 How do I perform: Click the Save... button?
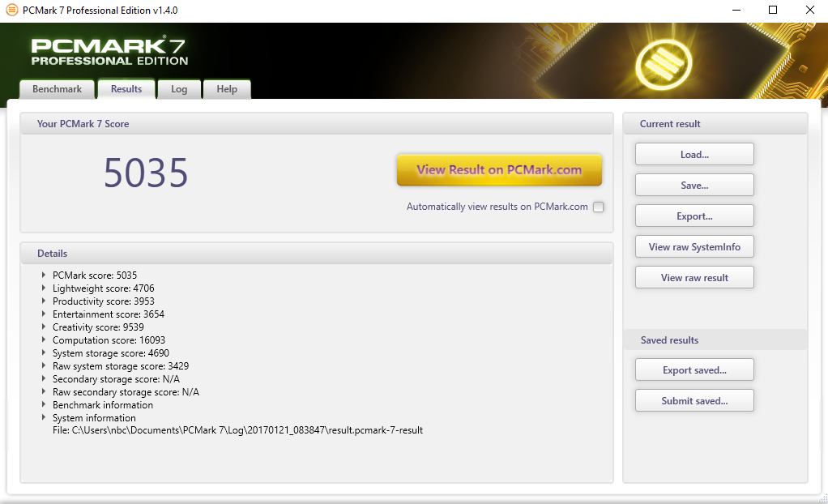[694, 185]
